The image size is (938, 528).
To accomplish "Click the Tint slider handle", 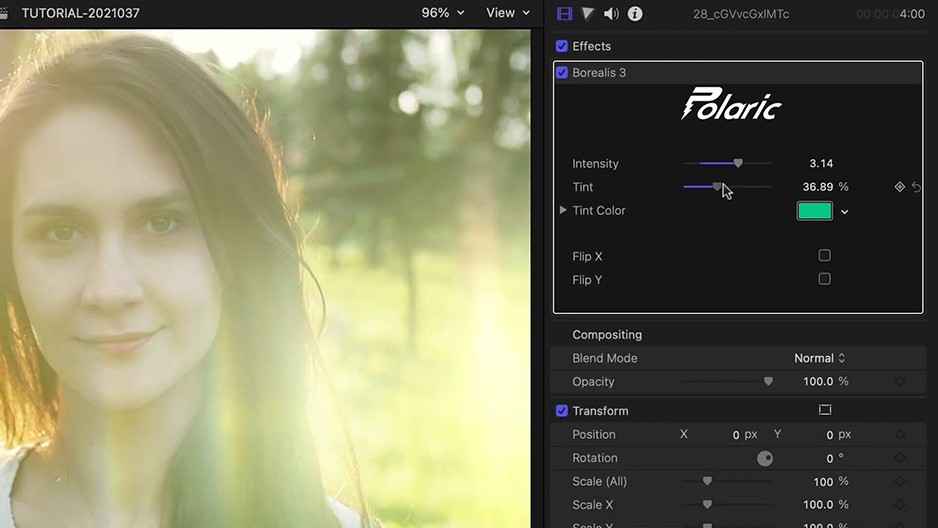I will pyautogui.click(x=717, y=187).
